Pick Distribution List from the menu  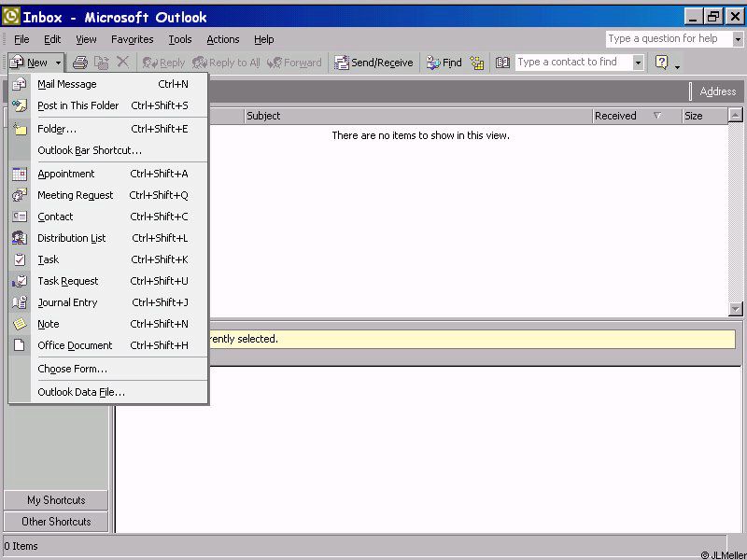point(71,238)
